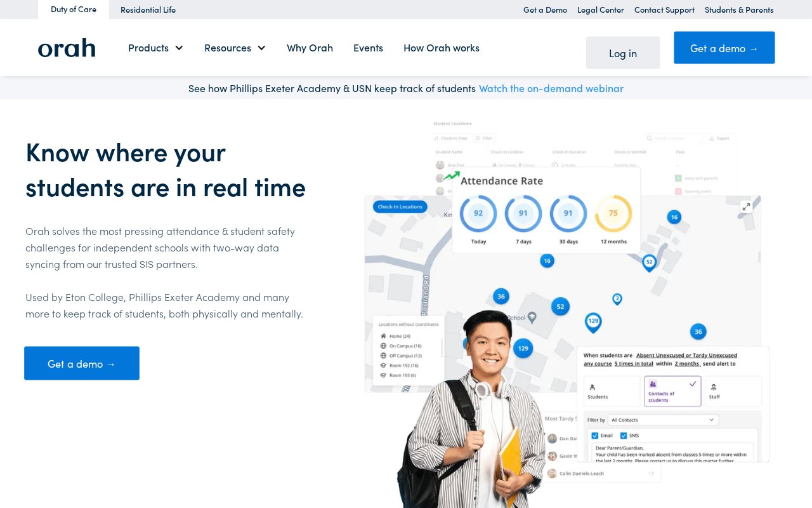Select the Staff recipient card

(x=733, y=391)
